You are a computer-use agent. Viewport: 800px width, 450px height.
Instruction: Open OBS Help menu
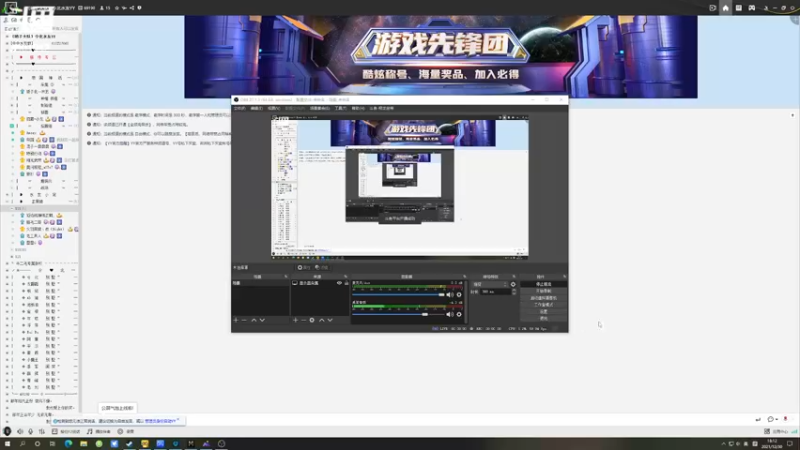(358, 108)
